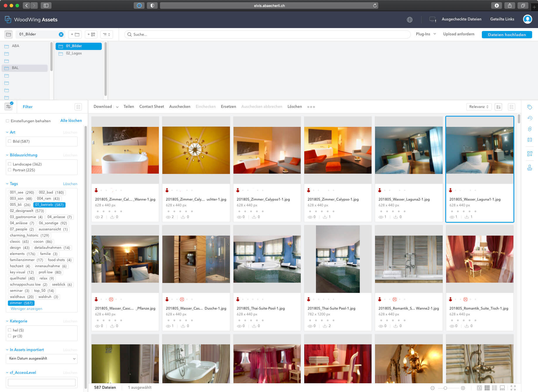The image size is (538, 392).
Task: Switch to filmstrip preview view
Action: 502,388
